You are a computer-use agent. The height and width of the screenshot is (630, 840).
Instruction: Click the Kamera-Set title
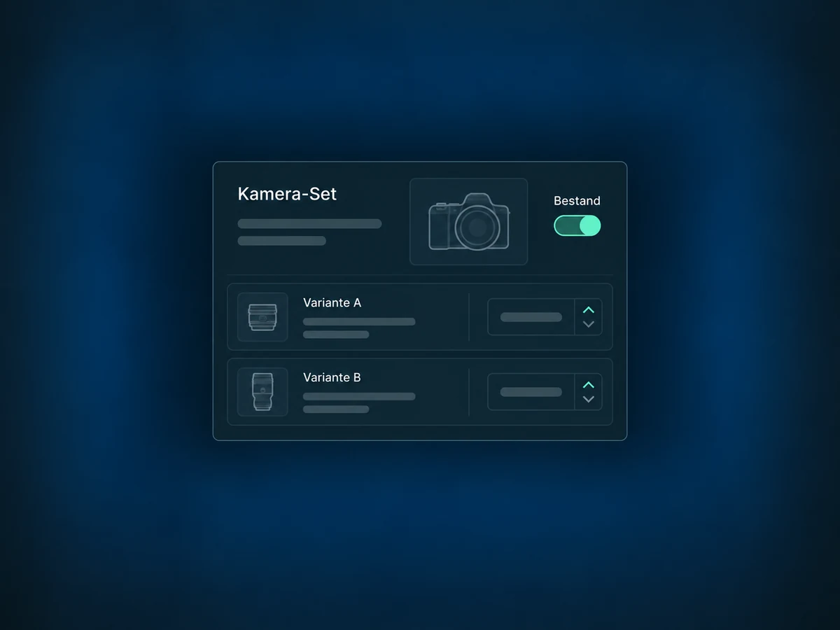tap(287, 194)
